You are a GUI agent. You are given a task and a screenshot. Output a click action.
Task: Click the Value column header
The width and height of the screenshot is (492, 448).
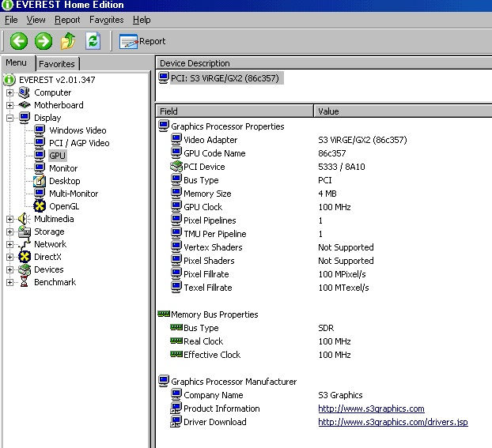pos(403,111)
